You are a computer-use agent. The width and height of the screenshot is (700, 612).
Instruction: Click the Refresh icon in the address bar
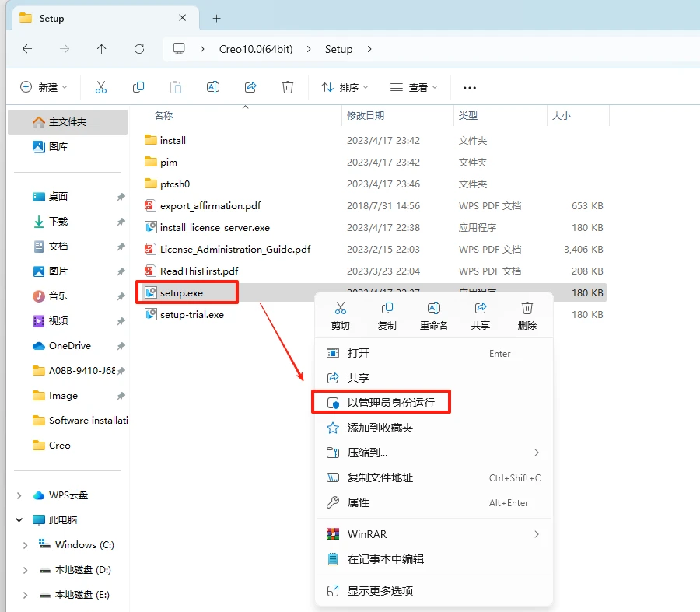(x=139, y=47)
